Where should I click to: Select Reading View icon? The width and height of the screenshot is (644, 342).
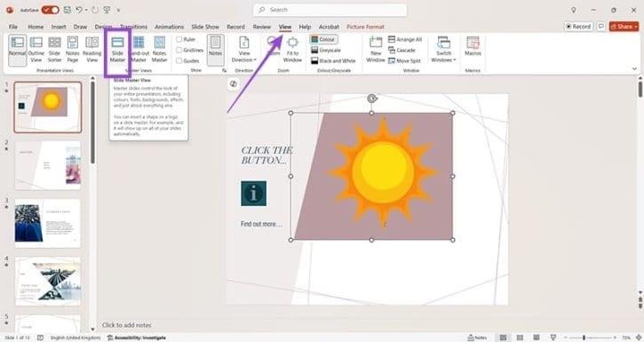coord(92,49)
